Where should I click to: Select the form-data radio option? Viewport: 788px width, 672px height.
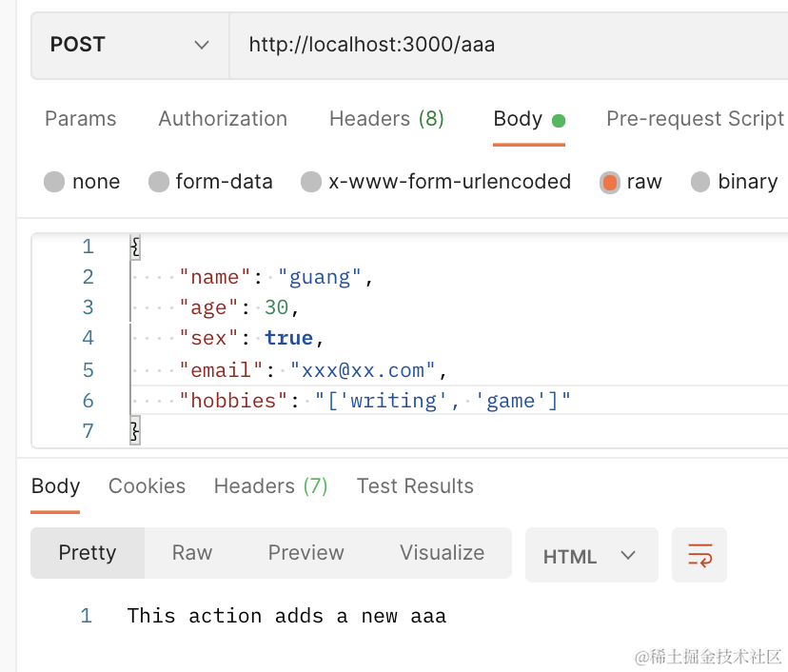click(159, 182)
